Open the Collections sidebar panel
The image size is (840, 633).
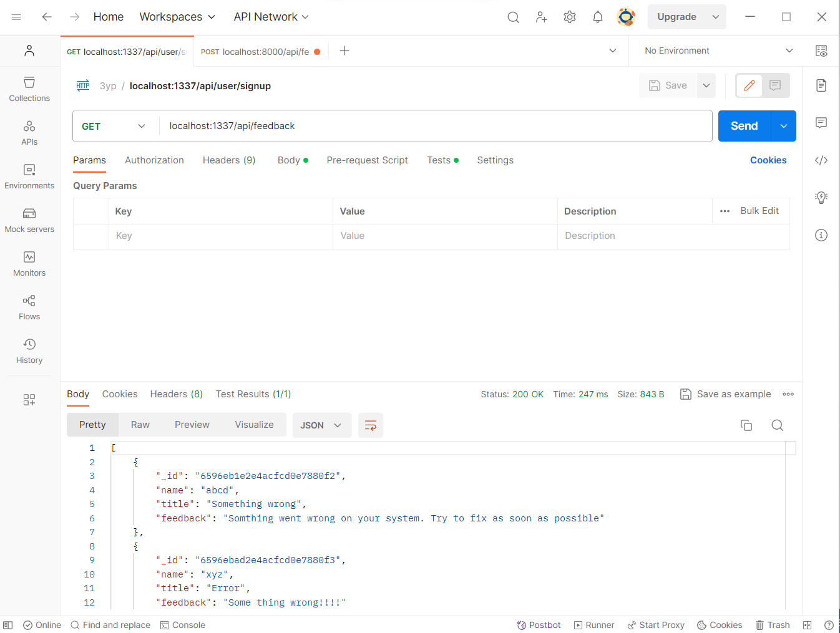pos(29,89)
